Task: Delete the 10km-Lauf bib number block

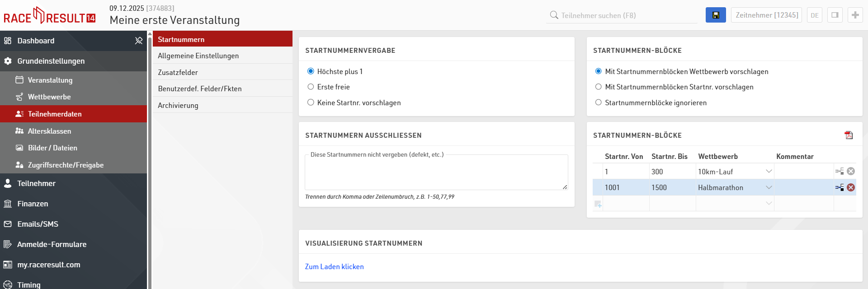Action: [850, 171]
